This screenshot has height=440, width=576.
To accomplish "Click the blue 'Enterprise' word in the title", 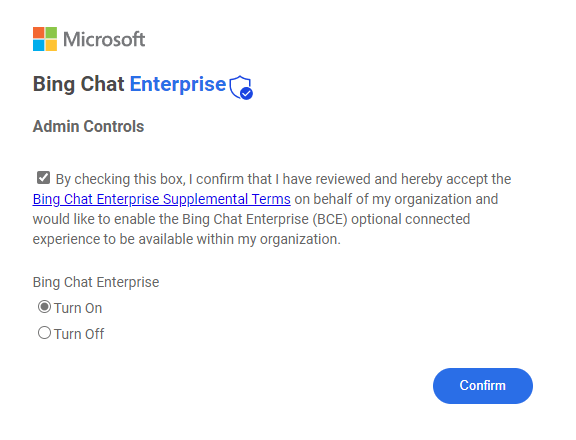I will coord(178,84).
